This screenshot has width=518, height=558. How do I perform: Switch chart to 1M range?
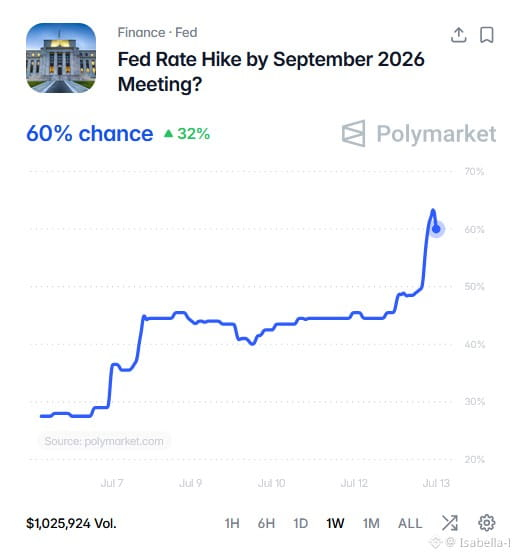371,523
